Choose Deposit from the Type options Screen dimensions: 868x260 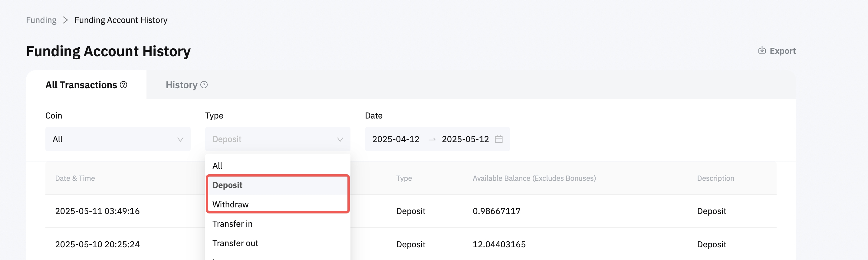click(x=228, y=185)
